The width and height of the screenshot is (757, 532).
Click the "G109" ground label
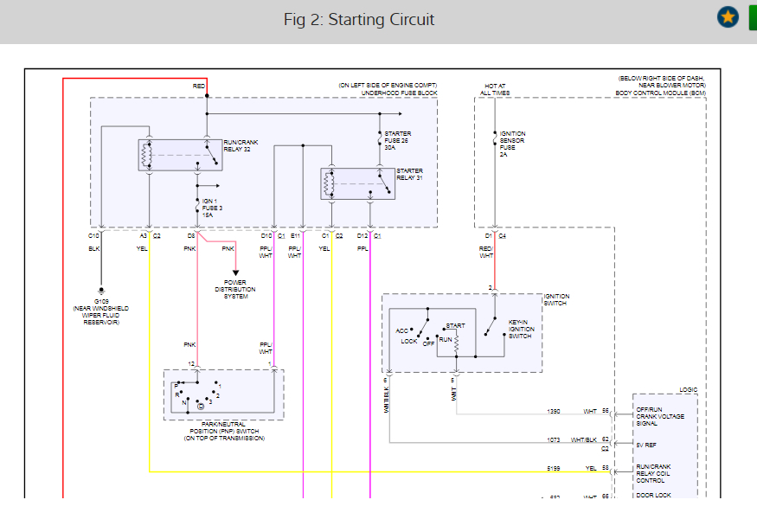click(101, 301)
